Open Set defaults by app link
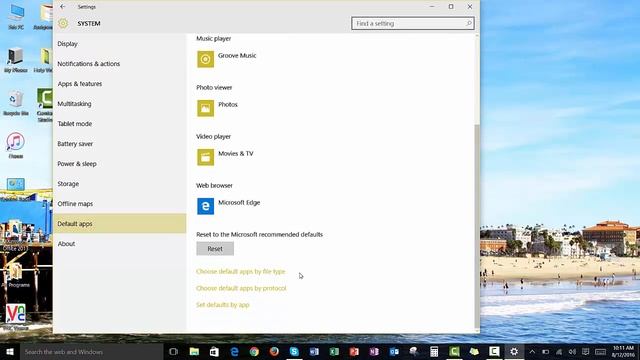Screen dimensions: 640x360 click(222, 305)
